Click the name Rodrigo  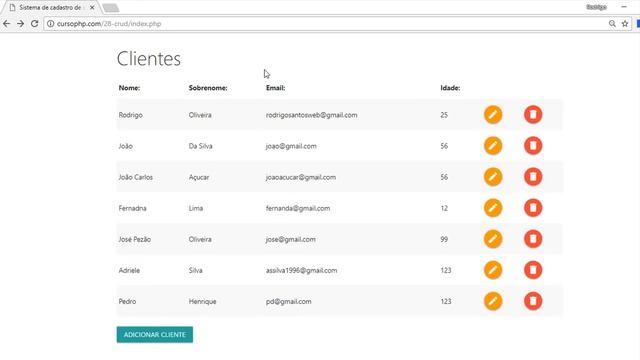131,115
